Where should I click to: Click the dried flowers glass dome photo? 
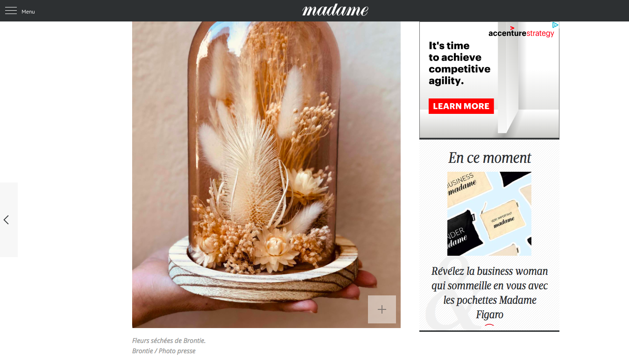point(266,175)
